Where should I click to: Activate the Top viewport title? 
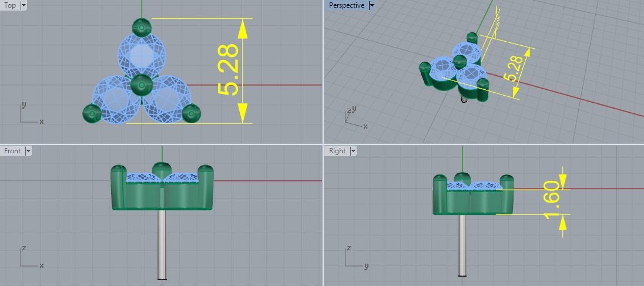(x=10, y=5)
